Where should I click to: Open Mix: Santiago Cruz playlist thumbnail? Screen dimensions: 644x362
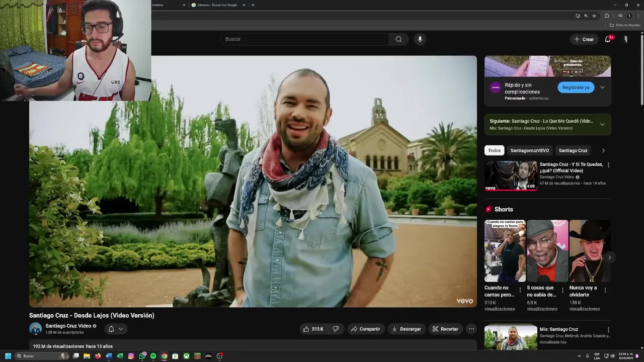(511, 337)
